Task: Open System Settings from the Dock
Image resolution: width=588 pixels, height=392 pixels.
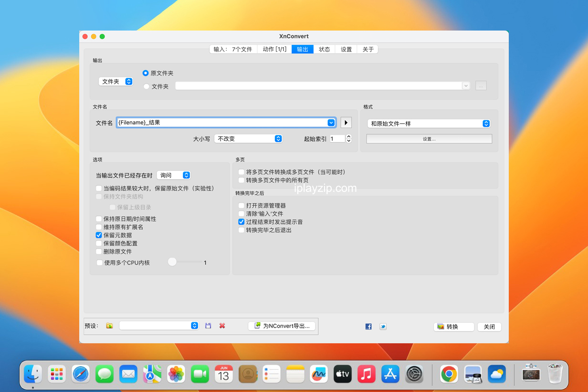Action: click(x=414, y=374)
